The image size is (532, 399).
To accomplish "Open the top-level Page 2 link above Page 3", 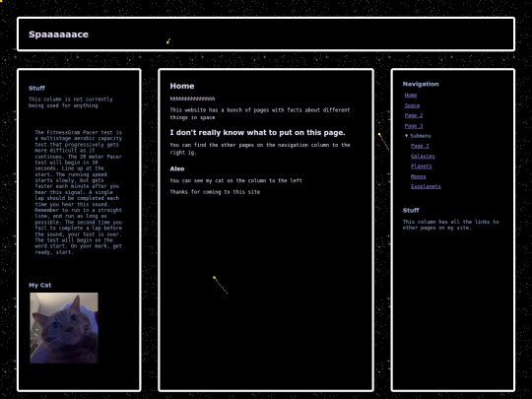I will tap(414, 115).
